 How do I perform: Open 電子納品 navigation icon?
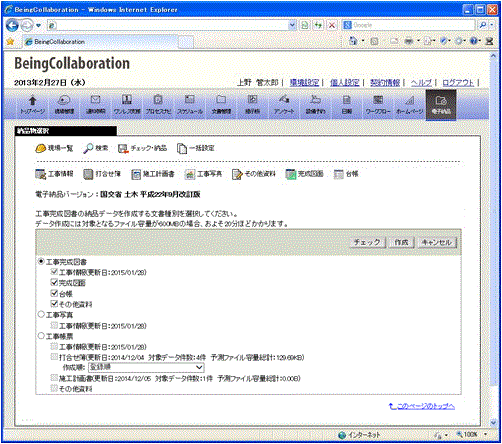[441, 105]
